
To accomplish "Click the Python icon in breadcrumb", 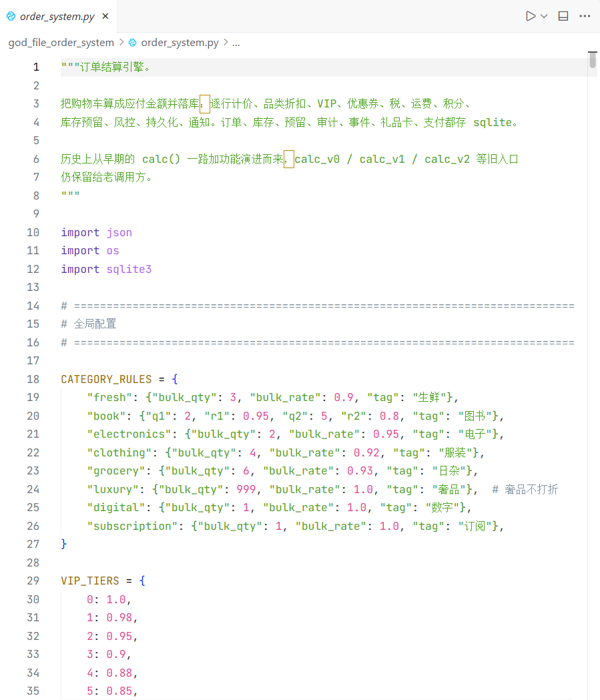I will tap(133, 43).
